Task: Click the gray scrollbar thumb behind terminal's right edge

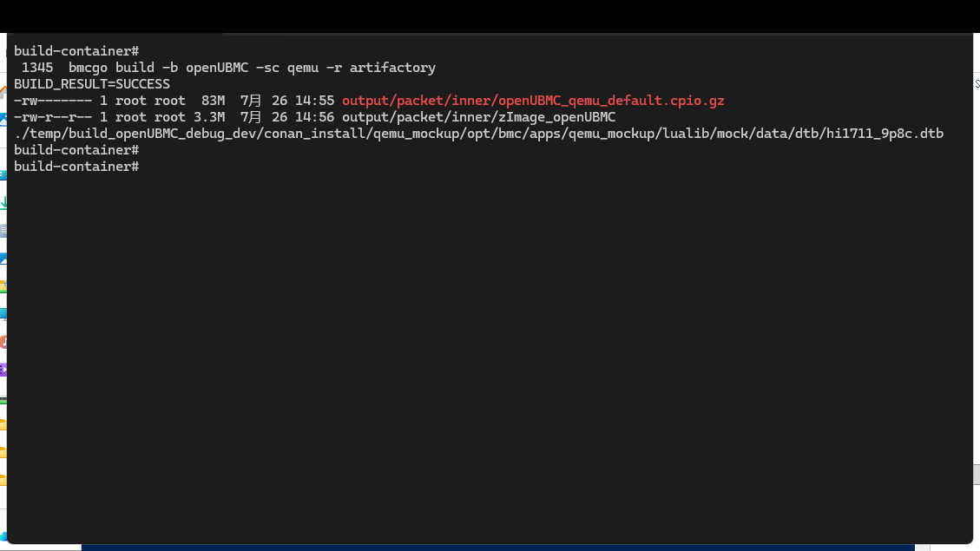Action: point(977,474)
